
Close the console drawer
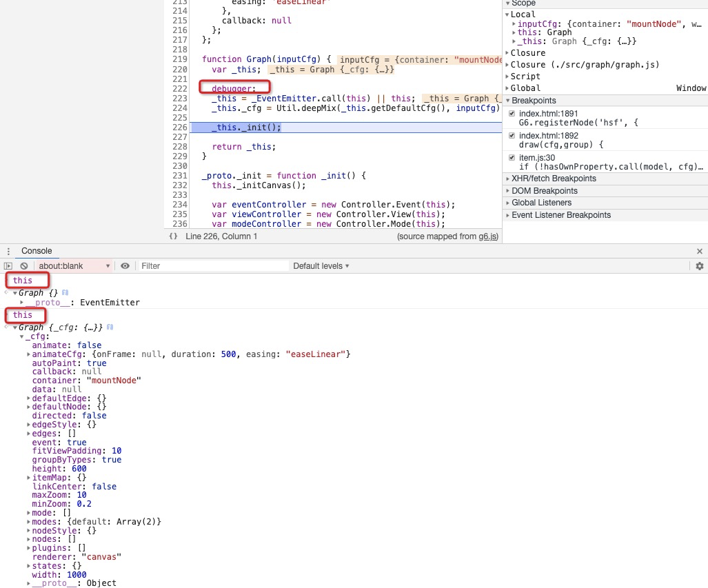pos(700,251)
